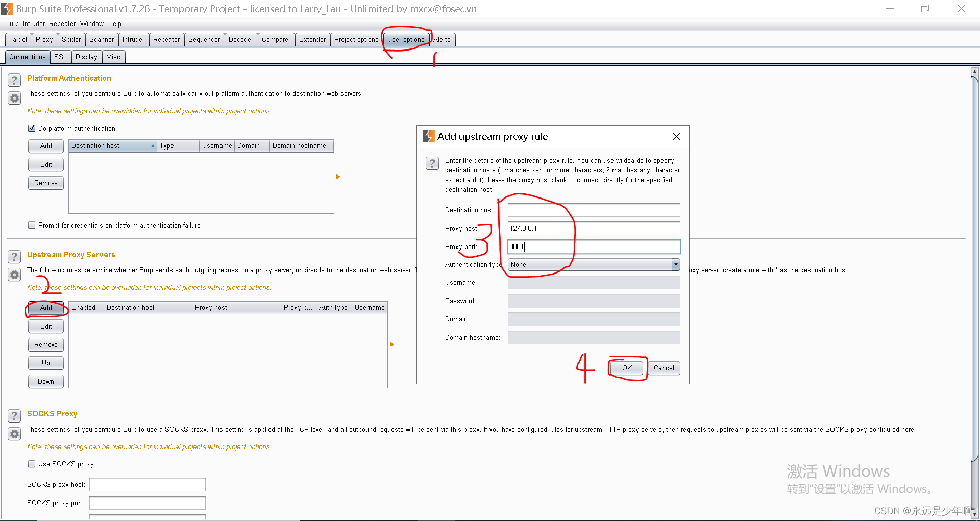Open Platform Authentication gear options

pyautogui.click(x=14, y=98)
